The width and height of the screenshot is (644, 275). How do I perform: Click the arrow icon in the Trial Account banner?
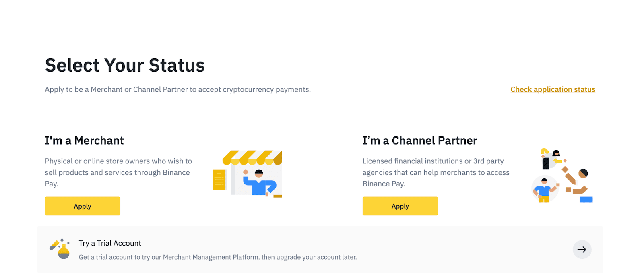coord(582,250)
